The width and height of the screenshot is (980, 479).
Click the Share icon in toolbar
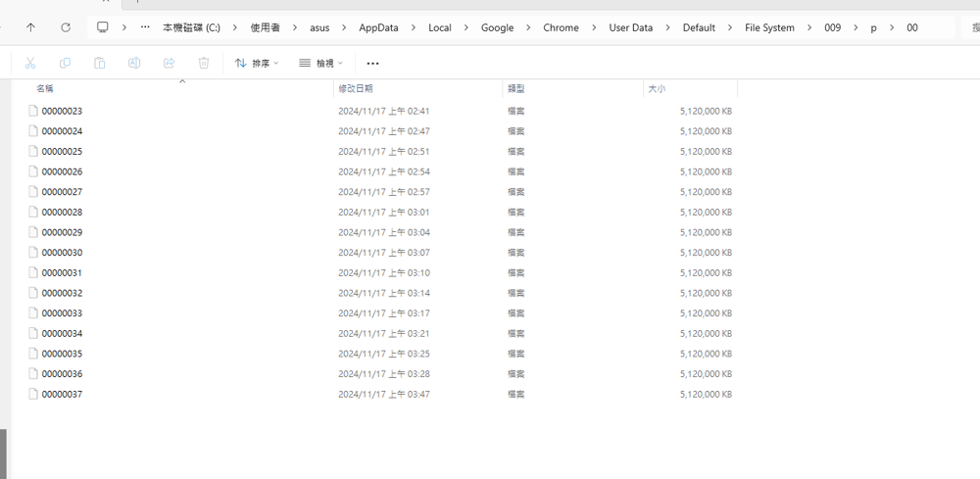[x=169, y=63]
